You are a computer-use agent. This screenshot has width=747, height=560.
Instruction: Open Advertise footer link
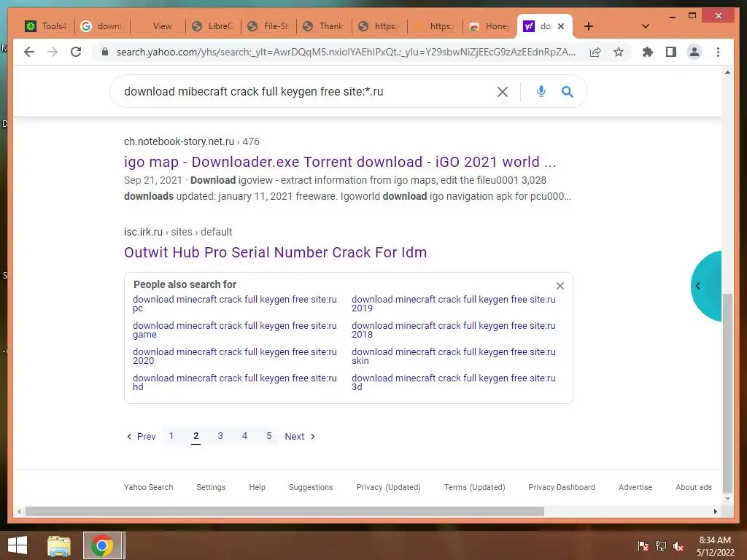pyautogui.click(x=635, y=487)
